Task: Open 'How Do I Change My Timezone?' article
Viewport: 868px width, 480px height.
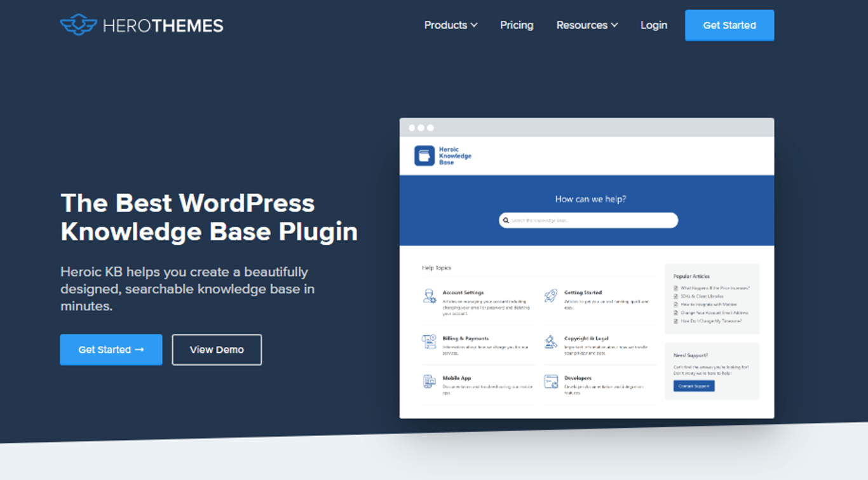Action: pyautogui.click(x=712, y=321)
